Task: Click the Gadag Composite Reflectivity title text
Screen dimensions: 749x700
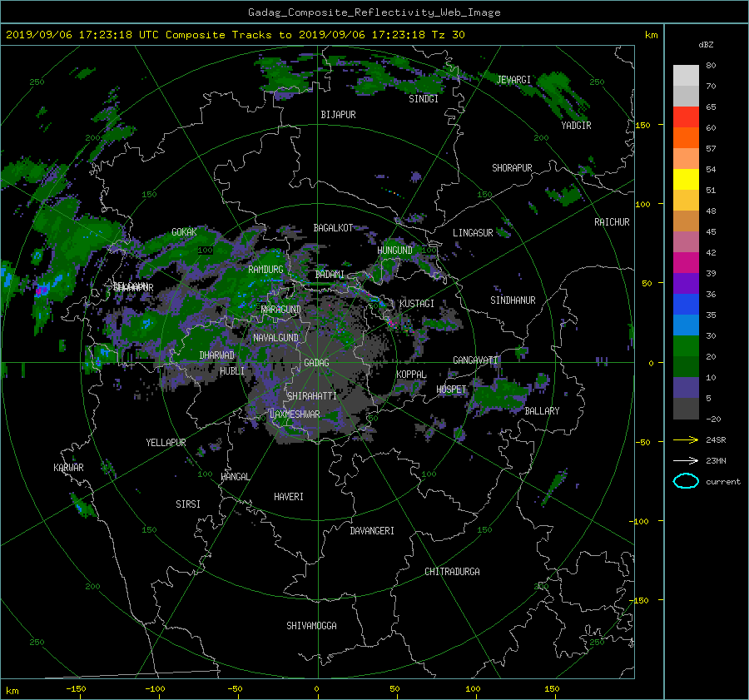Action: pyautogui.click(x=374, y=12)
